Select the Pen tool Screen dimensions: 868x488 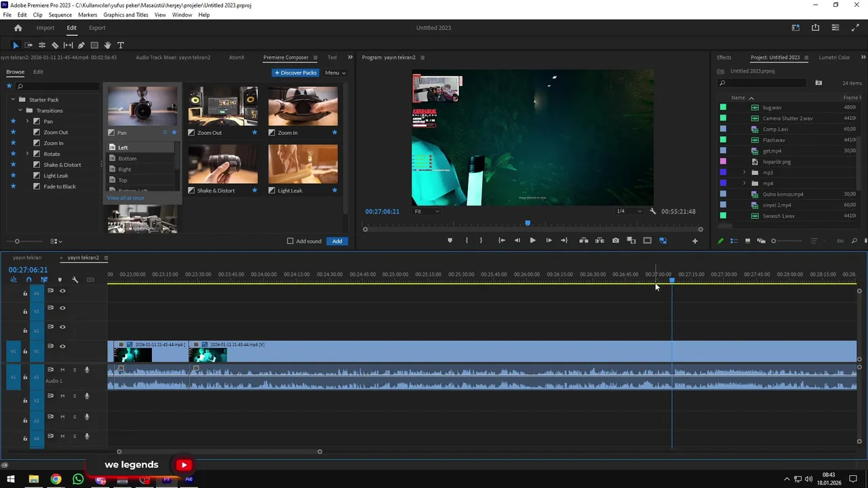pos(81,45)
